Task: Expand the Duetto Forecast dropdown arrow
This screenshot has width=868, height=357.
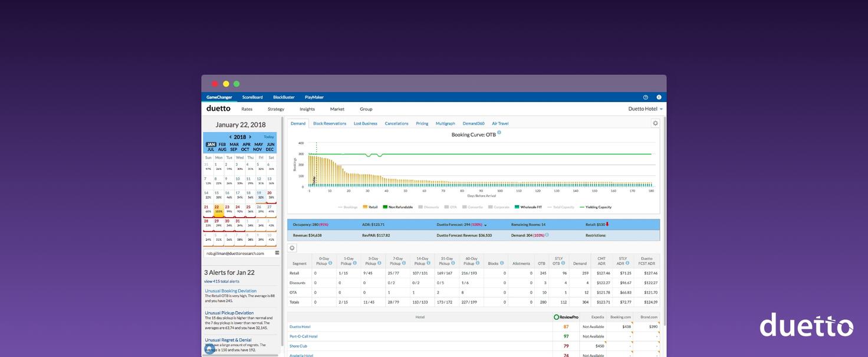Action: click(485, 225)
